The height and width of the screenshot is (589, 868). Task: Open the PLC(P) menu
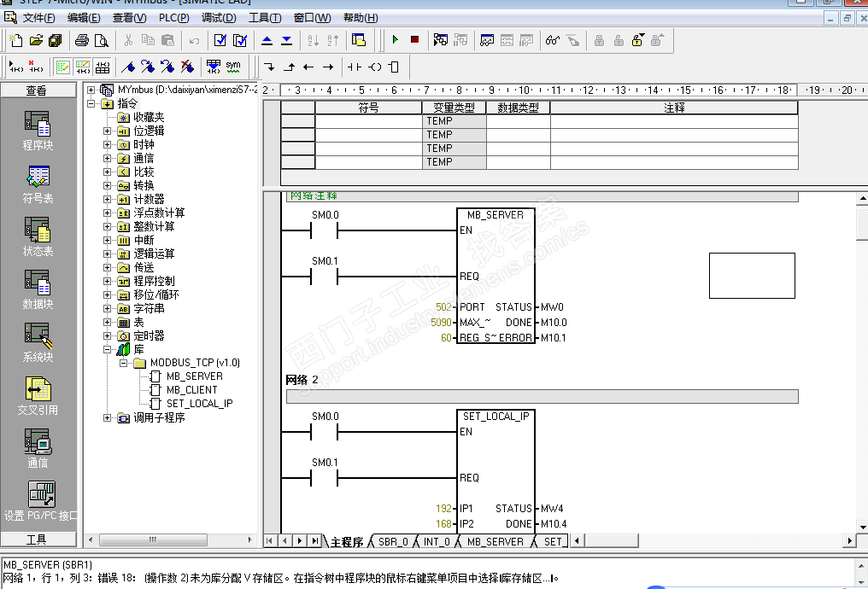click(x=173, y=18)
